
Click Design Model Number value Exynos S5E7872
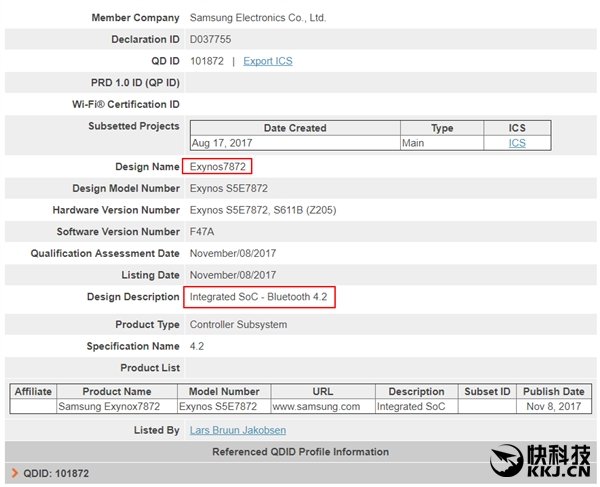(x=229, y=189)
